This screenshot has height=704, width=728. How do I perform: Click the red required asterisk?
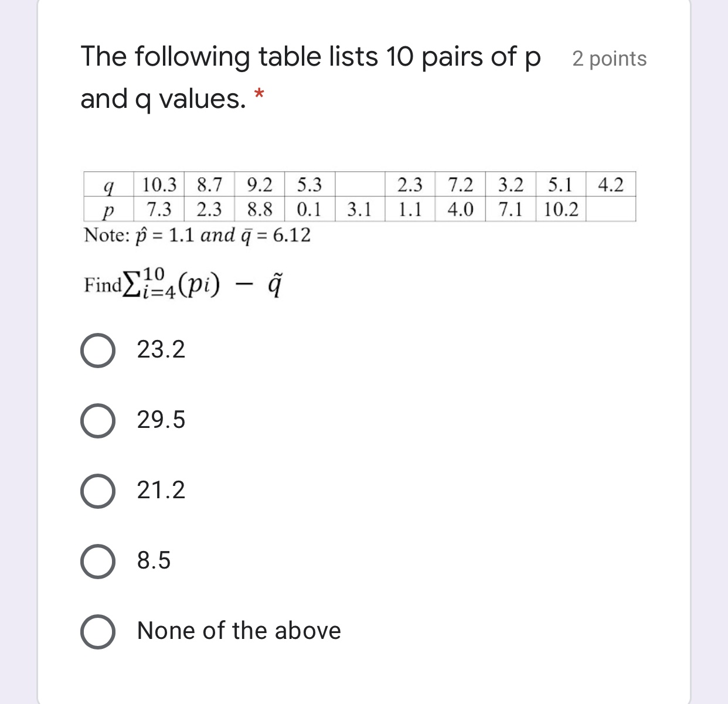click(x=260, y=94)
